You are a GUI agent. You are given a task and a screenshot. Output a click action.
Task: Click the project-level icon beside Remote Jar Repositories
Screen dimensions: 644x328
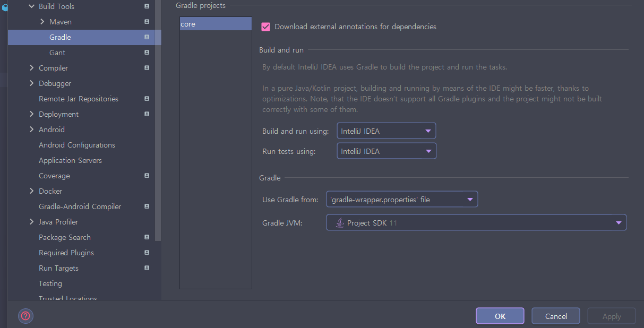click(x=147, y=99)
